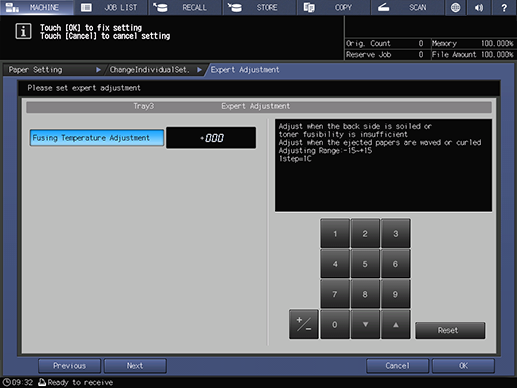This screenshot has height=388, width=517.
Task: Decrease value with down arrow key
Action: pyautogui.click(x=365, y=324)
